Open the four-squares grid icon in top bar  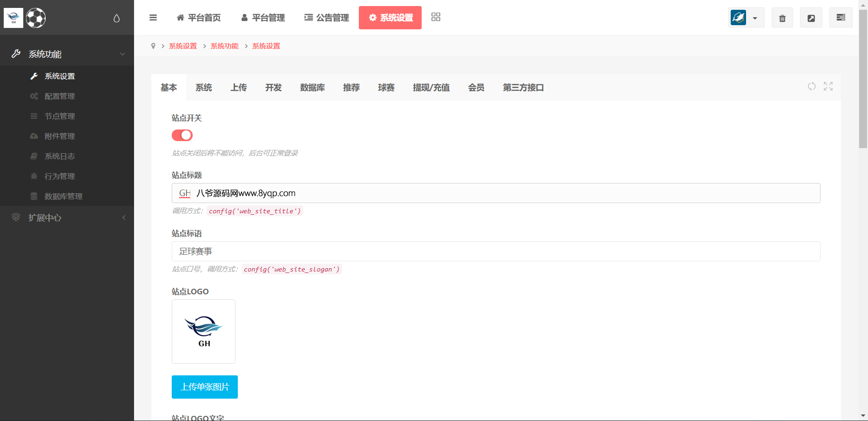click(x=436, y=17)
